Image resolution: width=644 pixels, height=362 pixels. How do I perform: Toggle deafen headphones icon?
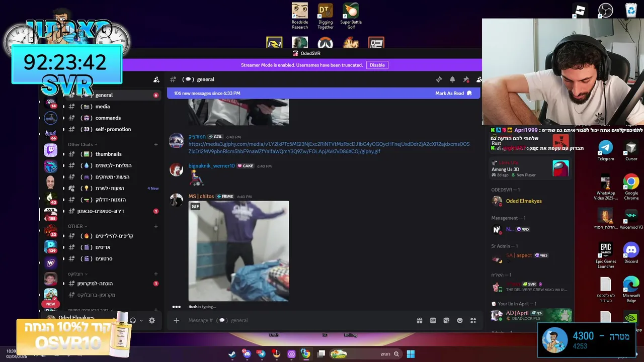coord(133,320)
